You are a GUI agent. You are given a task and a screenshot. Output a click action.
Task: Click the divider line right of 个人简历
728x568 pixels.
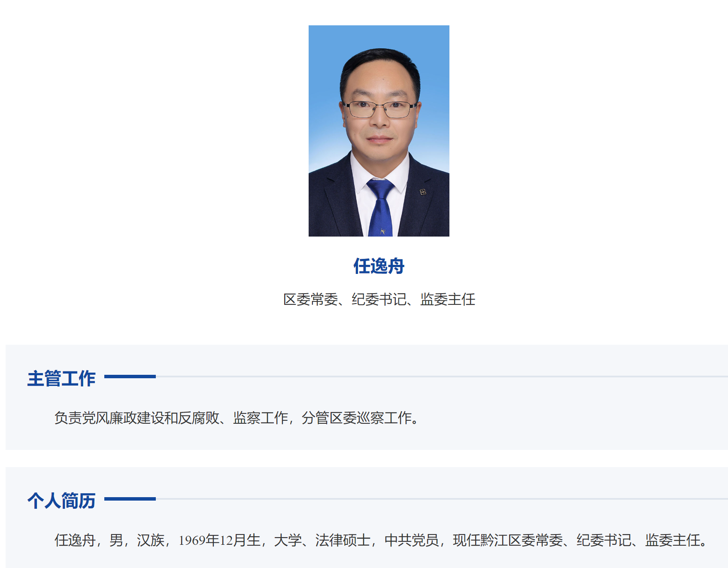coord(442,499)
